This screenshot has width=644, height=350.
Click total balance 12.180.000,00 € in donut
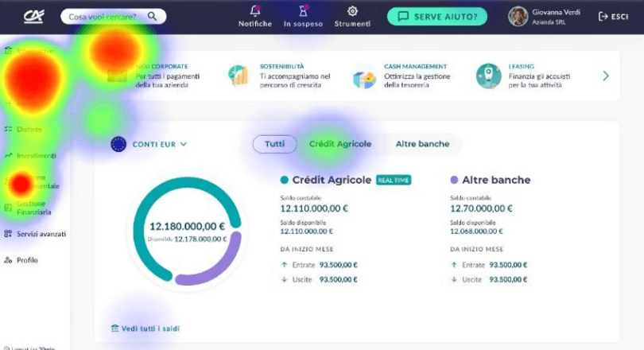(187, 227)
